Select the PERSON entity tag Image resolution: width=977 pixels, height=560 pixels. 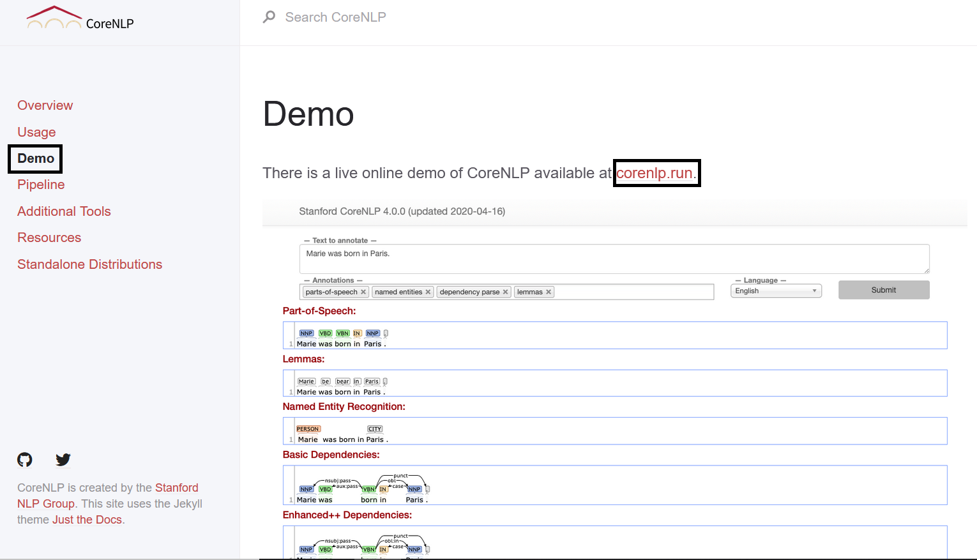point(308,428)
